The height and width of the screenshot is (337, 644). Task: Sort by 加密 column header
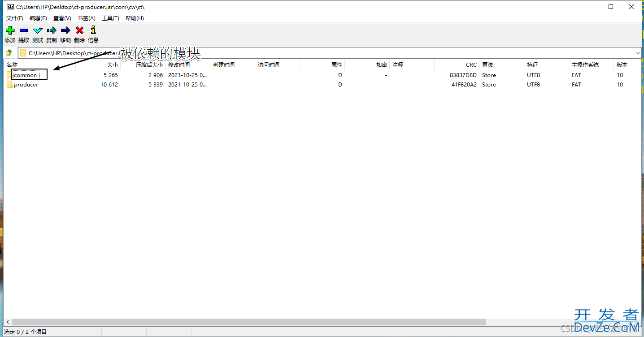pyautogui.click(x=382, y=65)
